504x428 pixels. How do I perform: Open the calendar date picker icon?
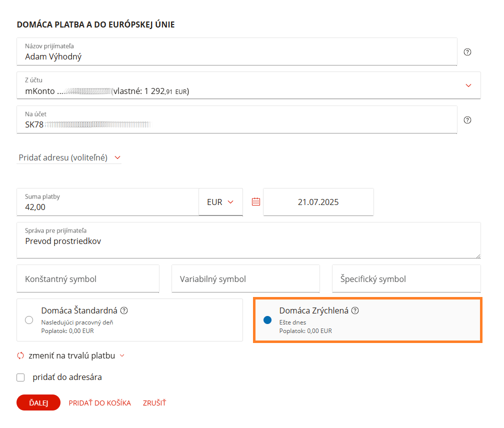click(256, 202)
